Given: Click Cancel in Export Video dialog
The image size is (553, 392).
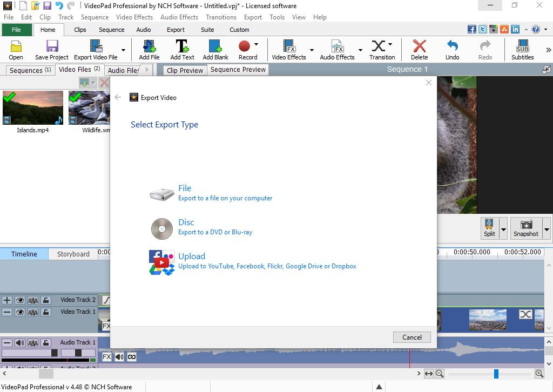Looking at the screenshot, I should pyautogui.click(x=412, y=337).
